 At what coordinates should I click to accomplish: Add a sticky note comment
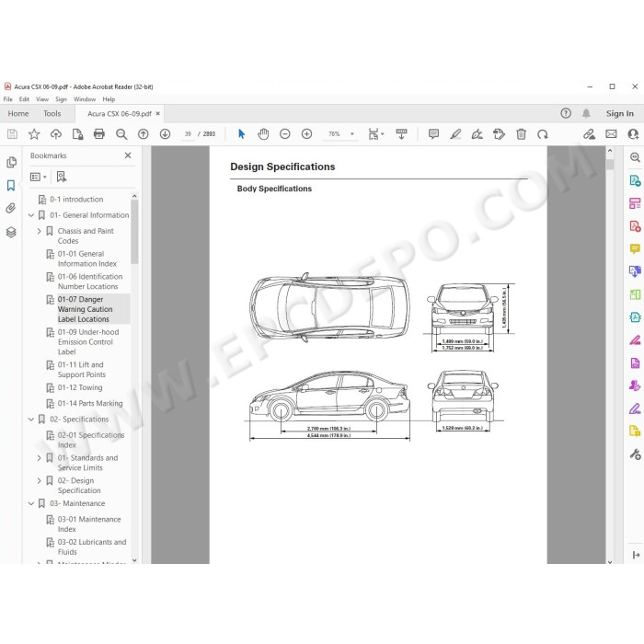[433, 134]
